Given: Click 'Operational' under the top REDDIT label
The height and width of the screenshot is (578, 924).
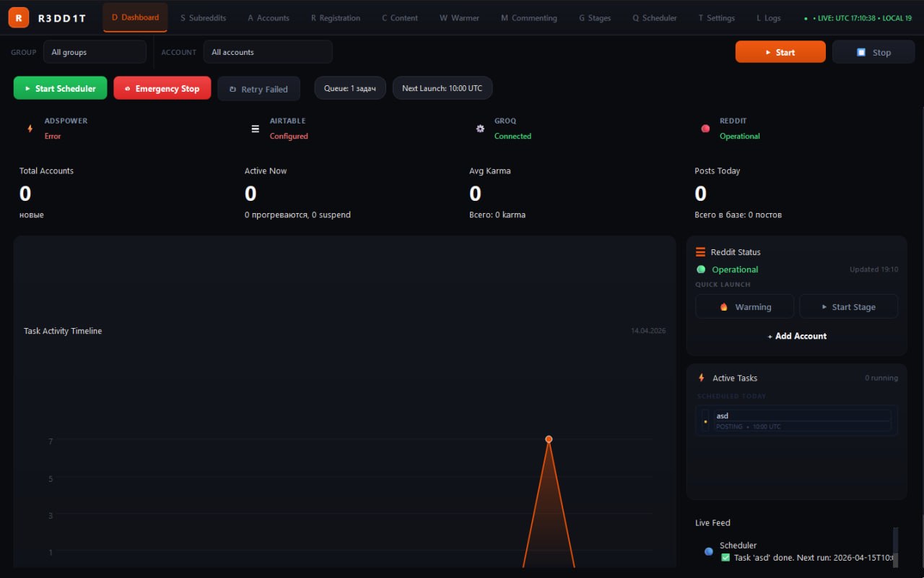Looking at the screenshot, I should click(740, 136).
